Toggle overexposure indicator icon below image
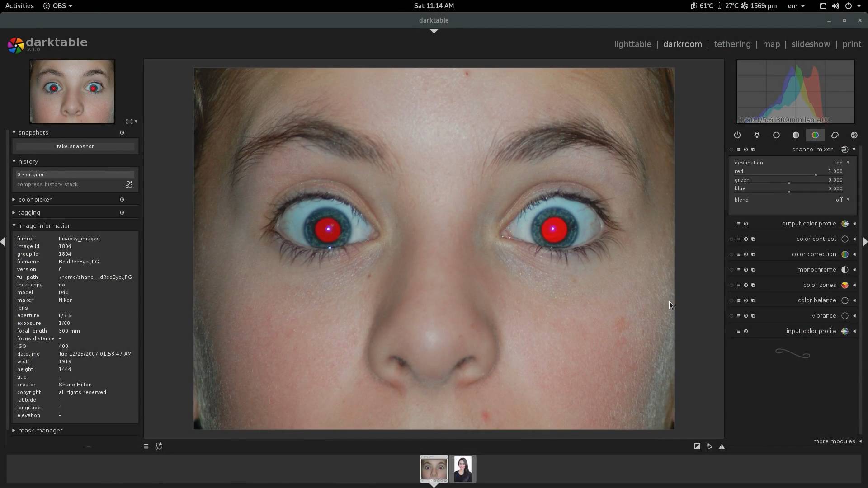Screen dimensions: 868x488 click(x=697, y=446)
